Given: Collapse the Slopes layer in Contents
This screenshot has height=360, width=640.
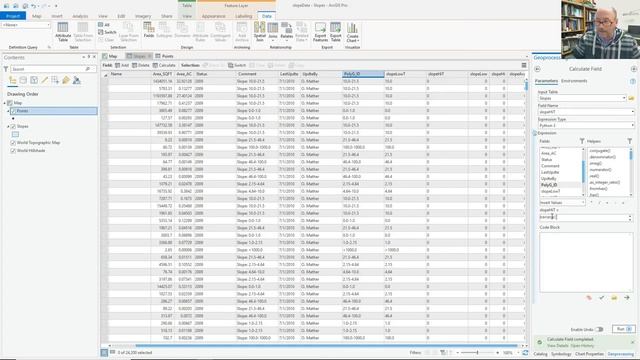Looking at the screenshot, I should point(8,127).
